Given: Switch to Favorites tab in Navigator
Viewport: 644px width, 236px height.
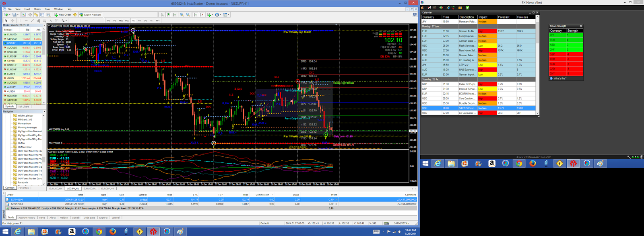Looking at the screenshot, I should pyautogui.click(x=23, y=188).
